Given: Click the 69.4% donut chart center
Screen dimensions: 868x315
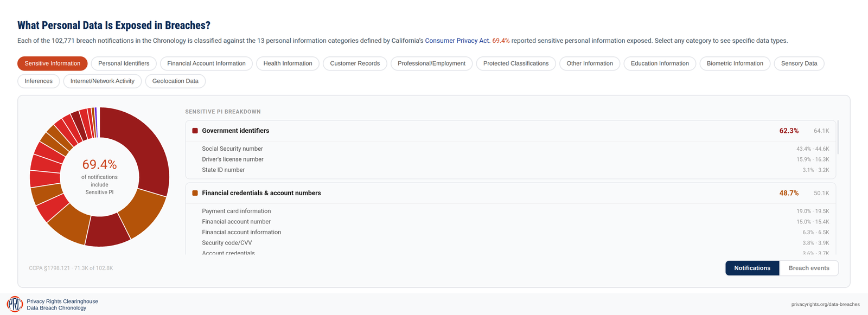Looking at the screenshot, I should coord(99,164).
